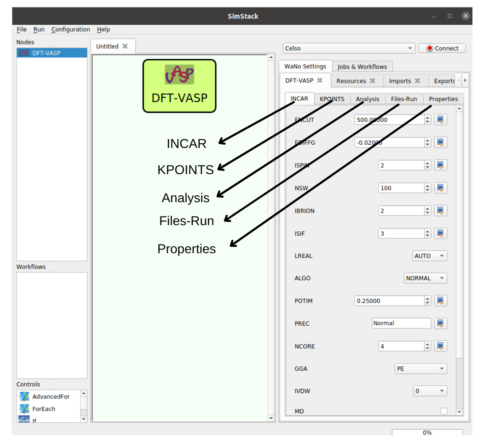This screenshot has height=448, width=483.
Task: Adjust the NCORE spinner arrows
Action: pyautogui.click(x=427, y=346)
